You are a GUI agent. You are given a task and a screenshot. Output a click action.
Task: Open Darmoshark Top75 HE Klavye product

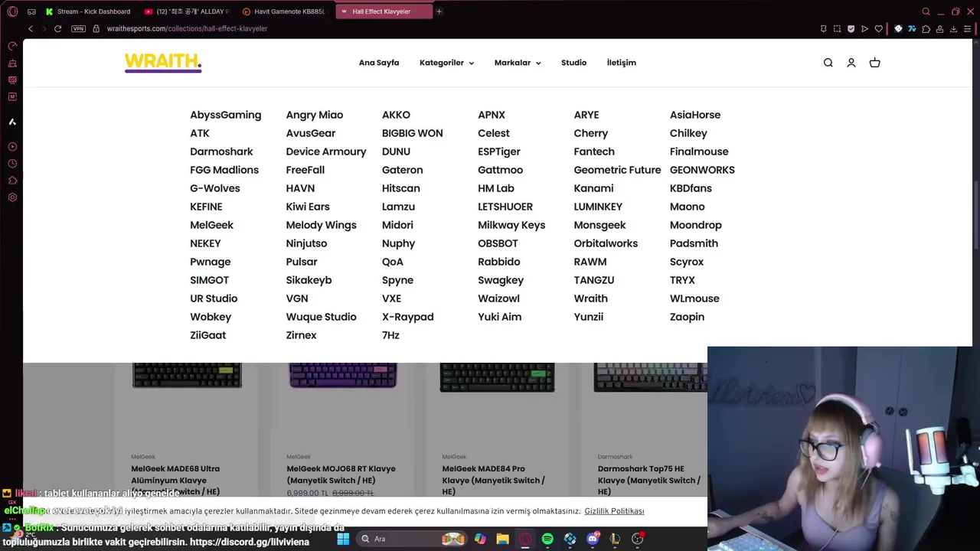649,480
